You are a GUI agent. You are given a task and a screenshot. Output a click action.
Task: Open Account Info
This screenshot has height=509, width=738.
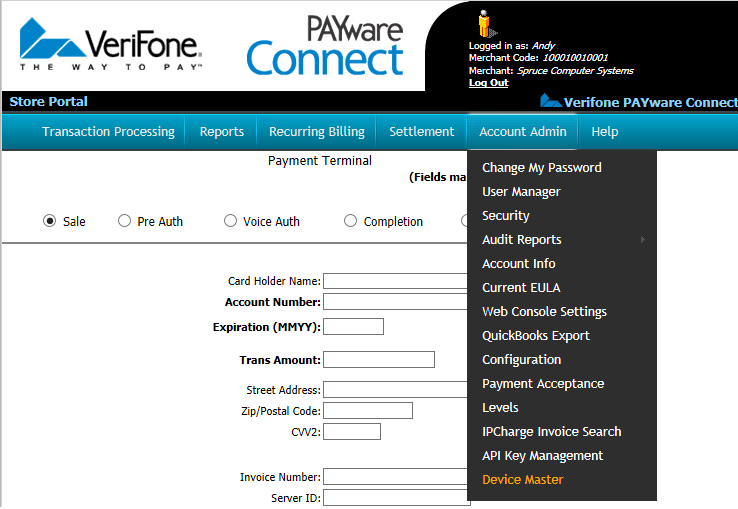pyautogui.click(x=519, y=264)
